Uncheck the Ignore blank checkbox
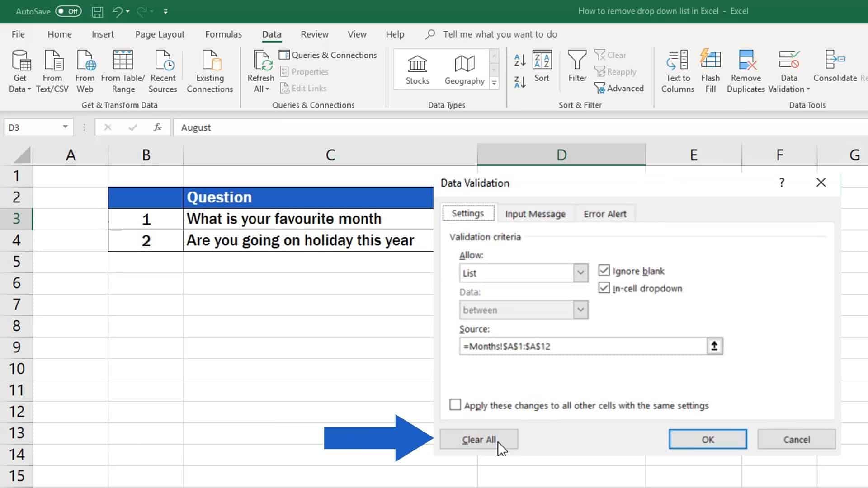868x488 pixels. (604, 270)
